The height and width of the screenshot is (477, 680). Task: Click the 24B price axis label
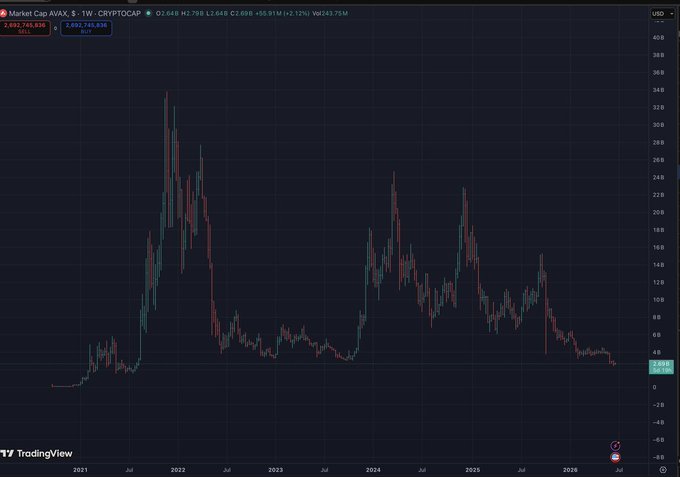click(x=658, y=177)
